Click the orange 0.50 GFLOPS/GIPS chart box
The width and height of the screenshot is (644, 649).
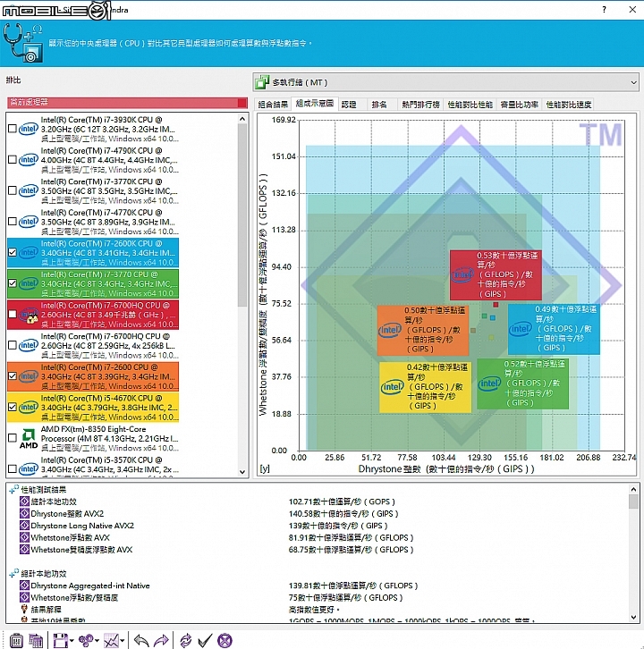point(423,331)
